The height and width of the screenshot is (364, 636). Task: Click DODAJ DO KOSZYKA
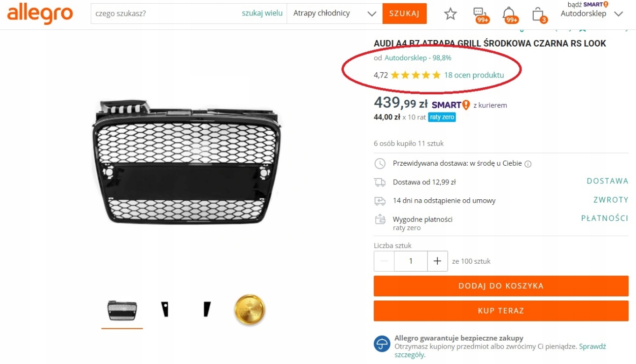[x=500, y=286]
